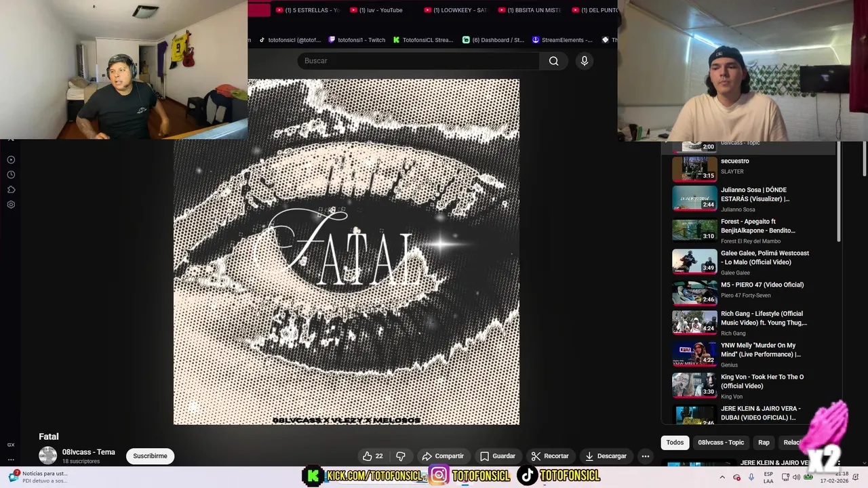Click '18 suscriptores' subscriber count
Screen dimensions: 868x488
pos(81,462)
